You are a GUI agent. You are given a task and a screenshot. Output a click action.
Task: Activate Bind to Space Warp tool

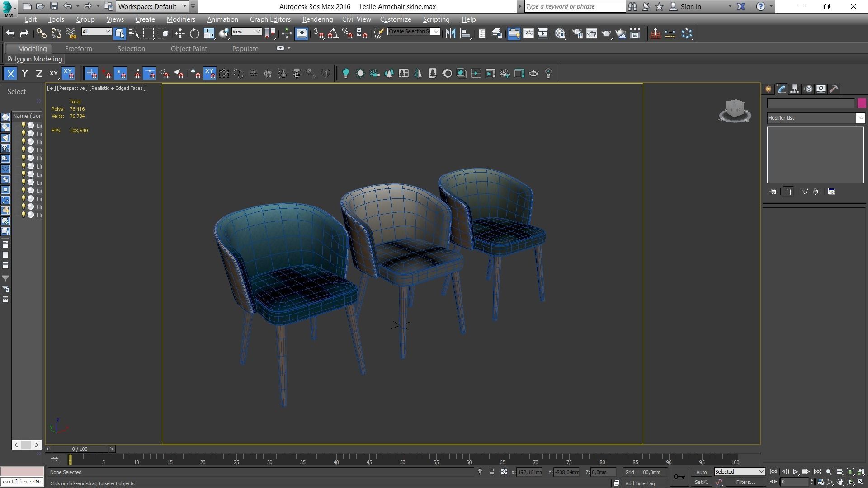pos(71,33)
